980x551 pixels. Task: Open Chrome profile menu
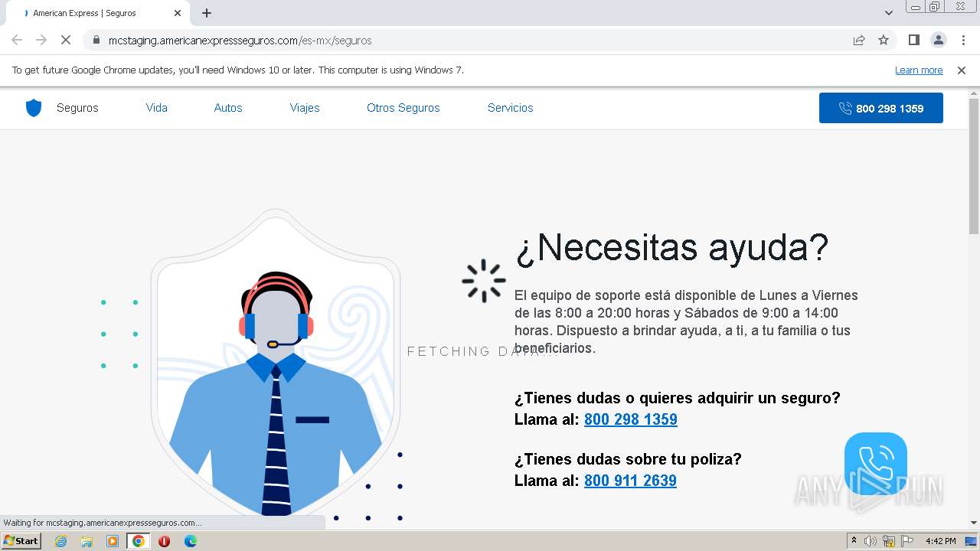tap(939, 40)
